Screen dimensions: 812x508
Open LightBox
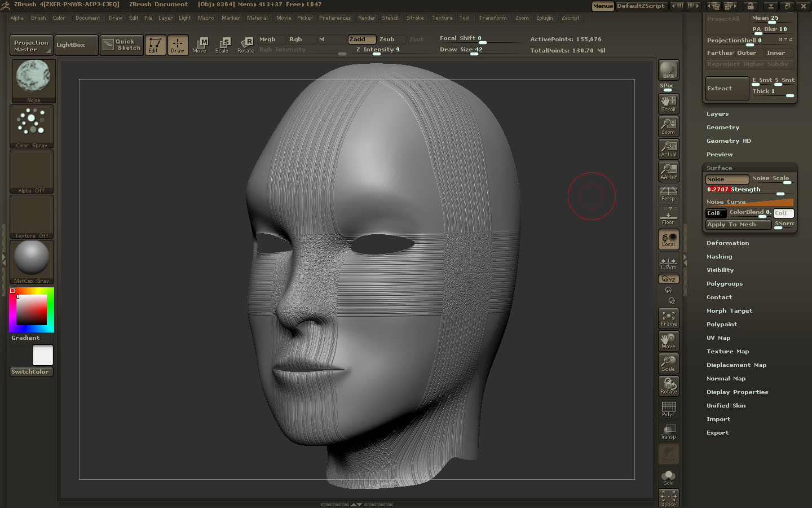click(x=76, y=45)
